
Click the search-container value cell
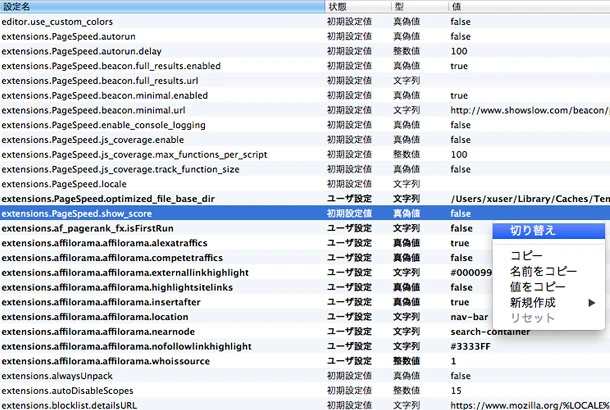[490, 332]
